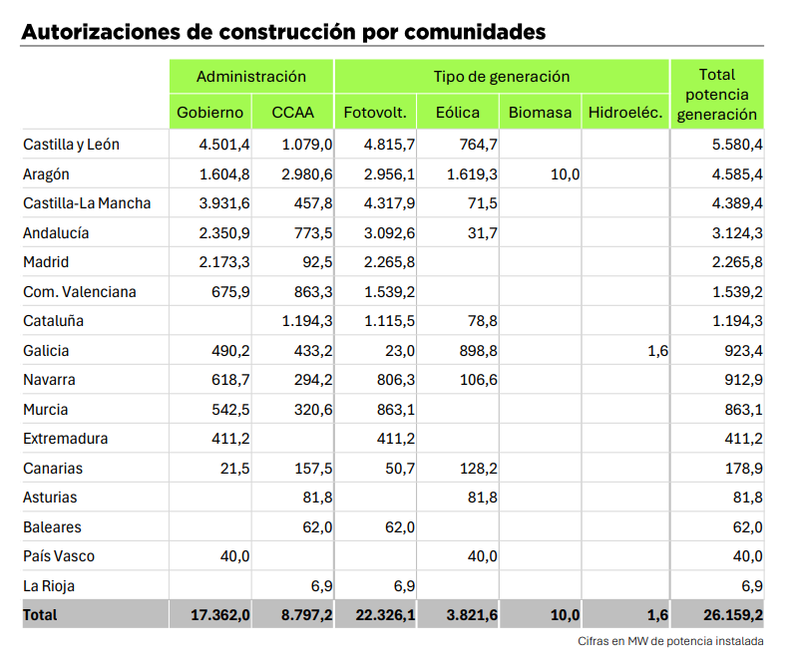Click the title 'Autorizaciones de construcción por comunidades'
This screenshot has width=795, height=672.
click(283, 32)
